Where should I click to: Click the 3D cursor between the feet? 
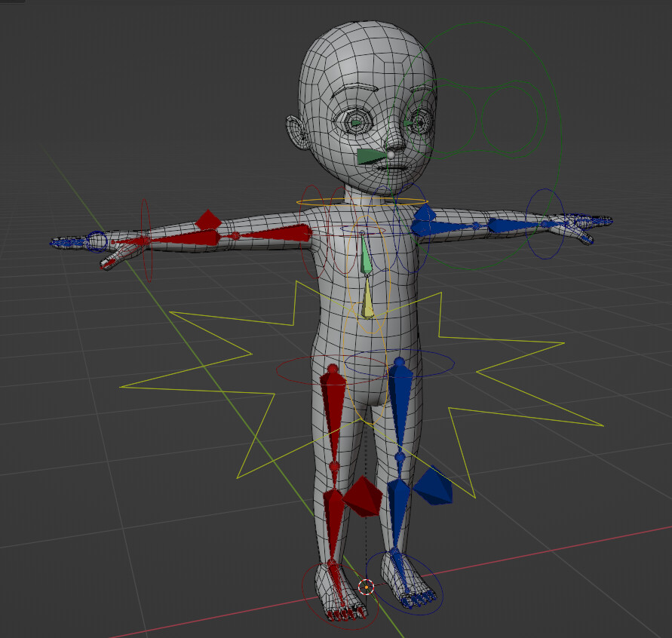point(367,584)
